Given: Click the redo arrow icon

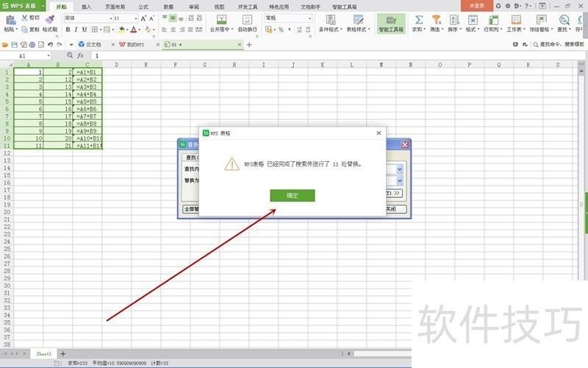Looking at the screenshot, I should pos(60,45).
